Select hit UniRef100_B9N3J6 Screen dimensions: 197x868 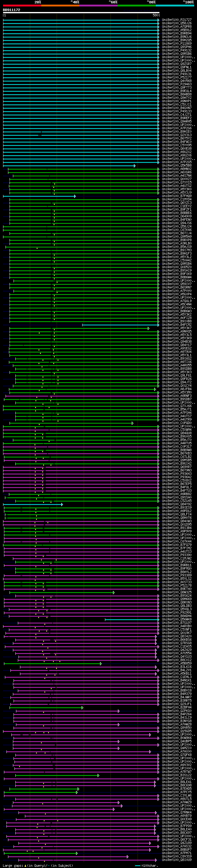tap(176, 37)
